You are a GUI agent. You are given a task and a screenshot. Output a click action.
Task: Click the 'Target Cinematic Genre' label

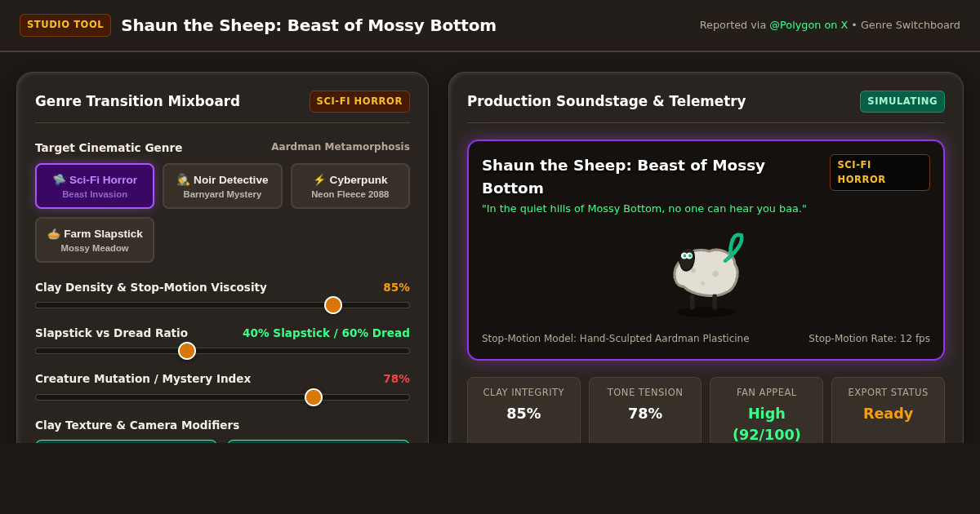tap(109, 148)
